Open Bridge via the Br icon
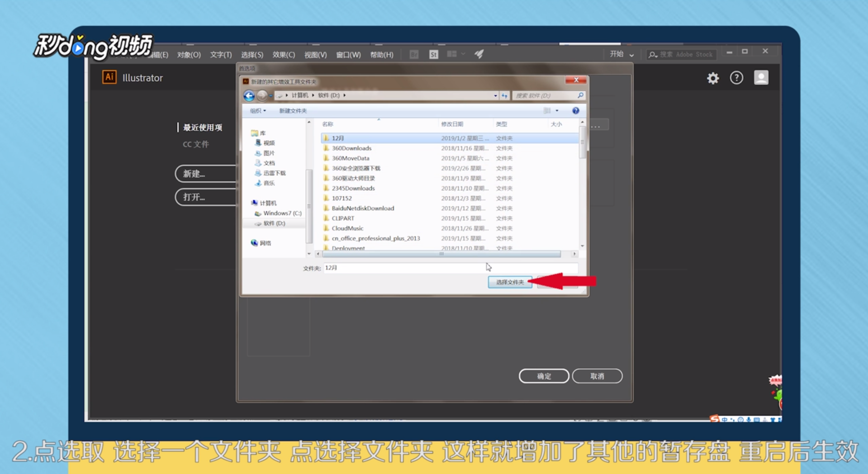Screen dimensions: 868x474 tap(414, 55)
